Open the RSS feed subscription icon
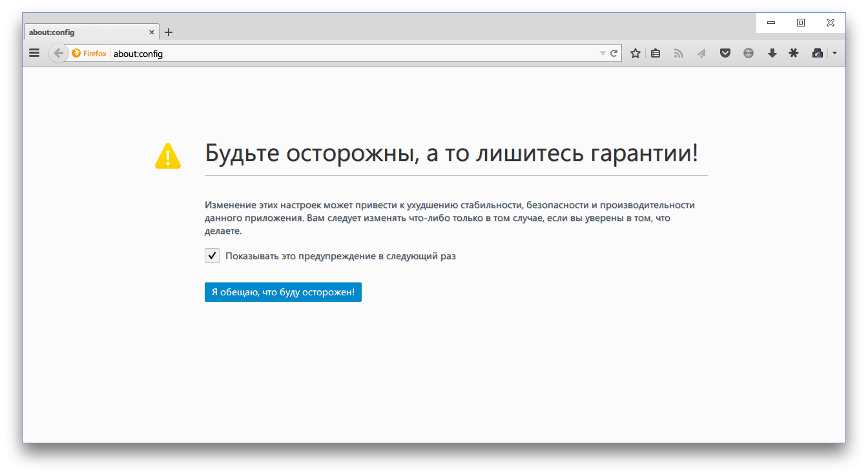The width and height of the screenshot is (868, 475). point(678,52)
